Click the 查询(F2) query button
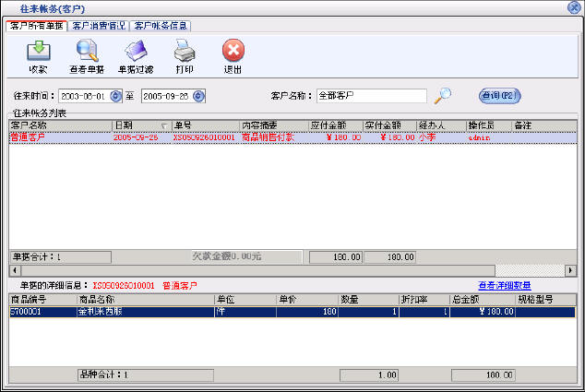The width and height of the screenshot is (585, 392). 499,95
